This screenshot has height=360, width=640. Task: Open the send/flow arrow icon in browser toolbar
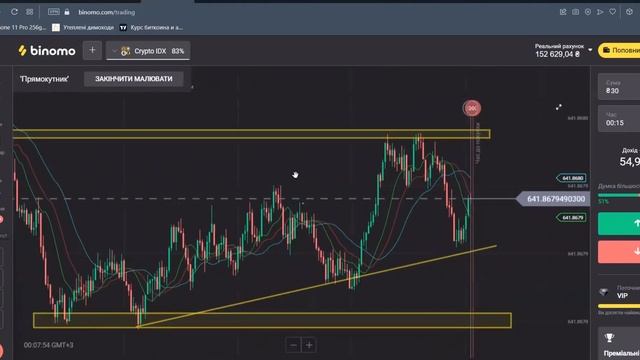(600, 12)
